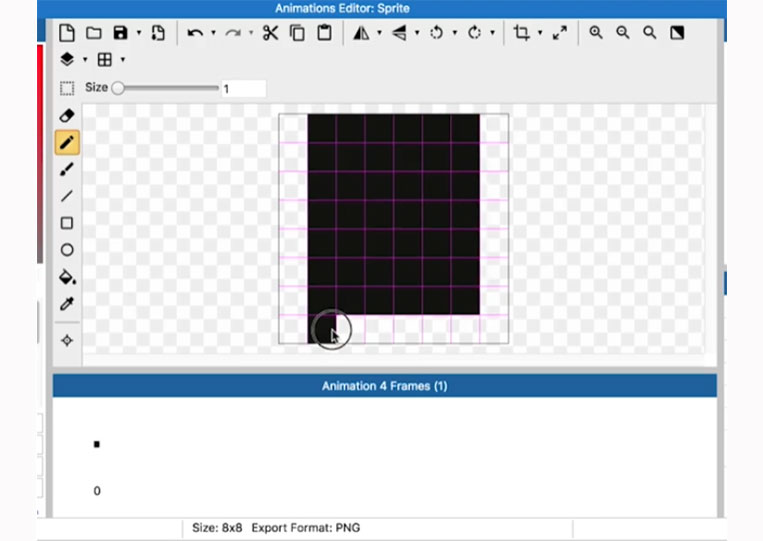
Task: Expand the layers dropdown arrow
Action: click(x=85, y=60)
